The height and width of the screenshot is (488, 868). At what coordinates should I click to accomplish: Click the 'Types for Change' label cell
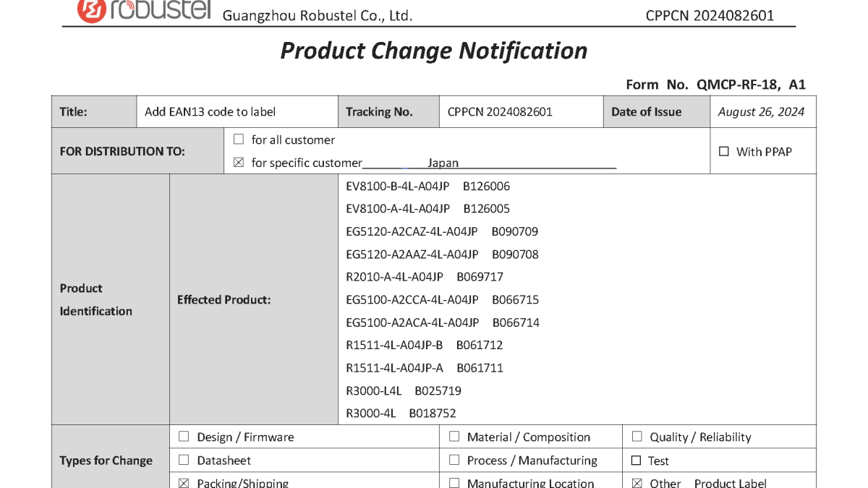click(x=111, y=461)
